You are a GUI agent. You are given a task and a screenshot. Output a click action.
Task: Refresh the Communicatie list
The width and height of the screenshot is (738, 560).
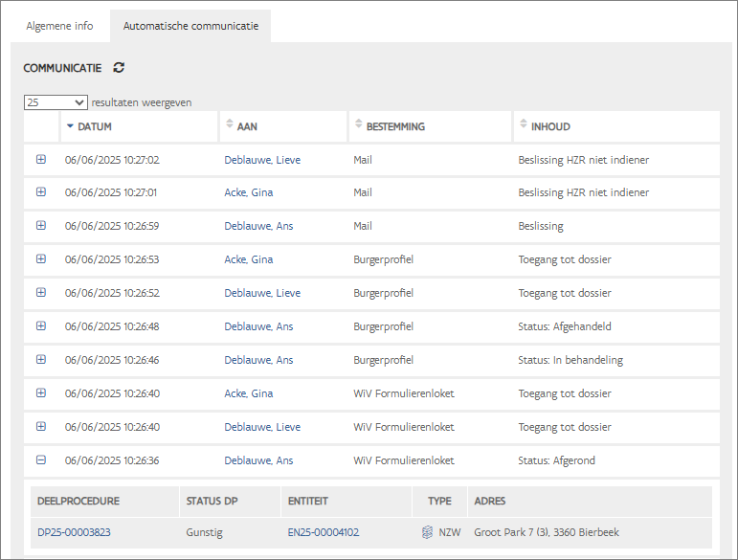pyautogui.click(x=119, y=68)
